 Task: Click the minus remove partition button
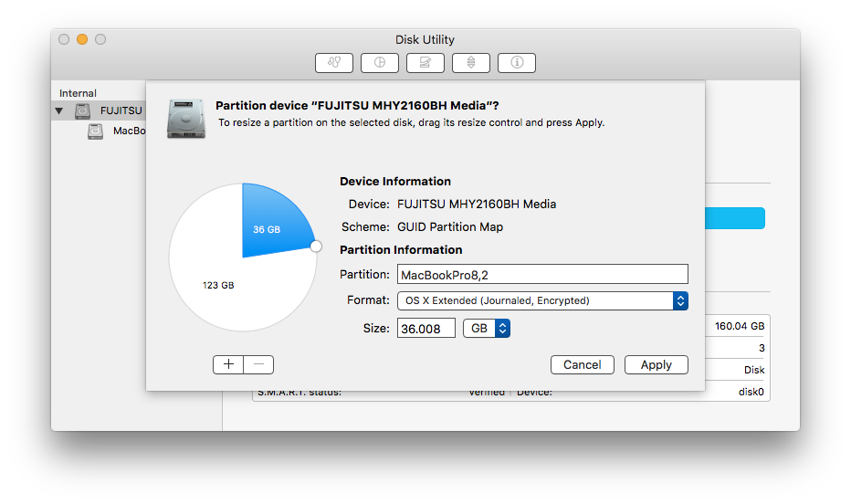[258, 364]
